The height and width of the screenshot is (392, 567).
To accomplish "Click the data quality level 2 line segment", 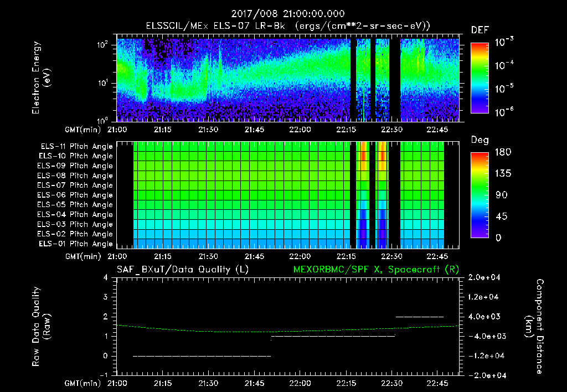I will pyautogui.click(x=420, y=317).
